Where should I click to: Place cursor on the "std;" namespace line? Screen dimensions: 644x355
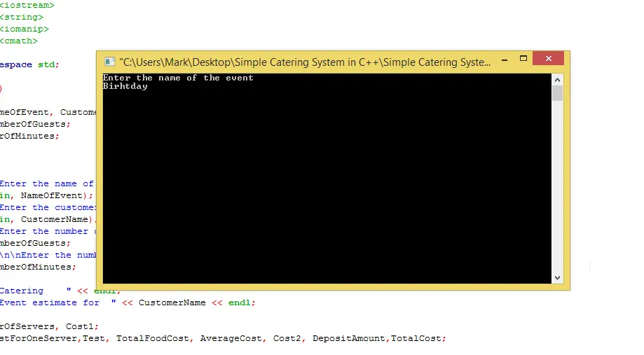[48, 64]
